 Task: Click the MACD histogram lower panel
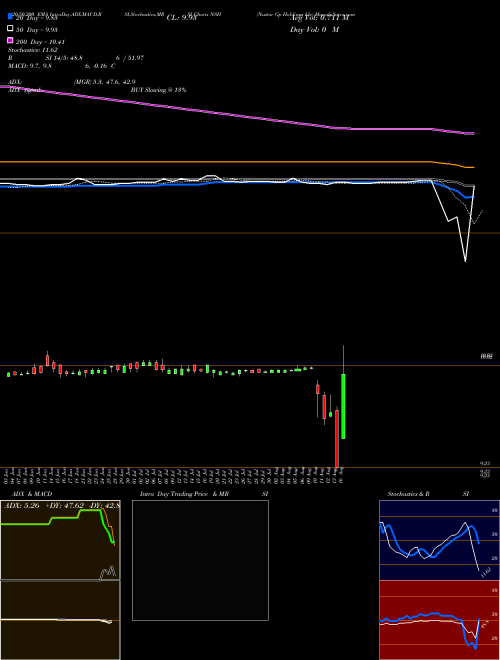click(x=60, y=620)
